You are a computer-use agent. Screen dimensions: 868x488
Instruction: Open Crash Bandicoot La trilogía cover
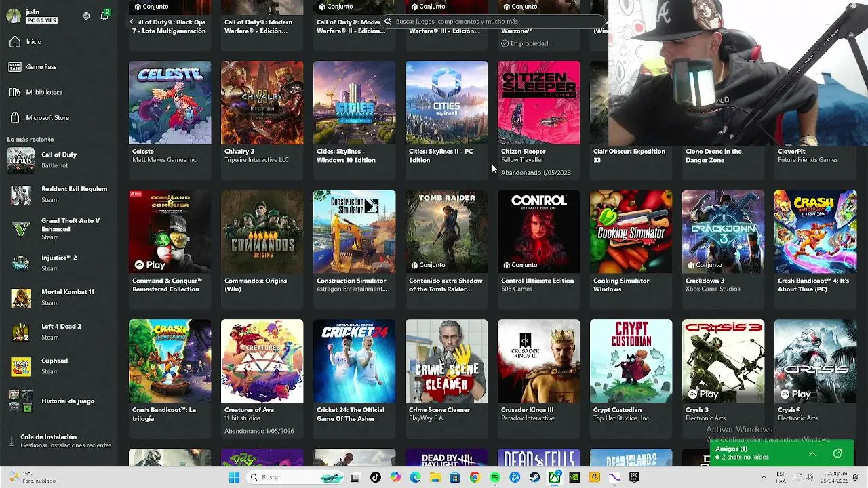tap(170, 361)
